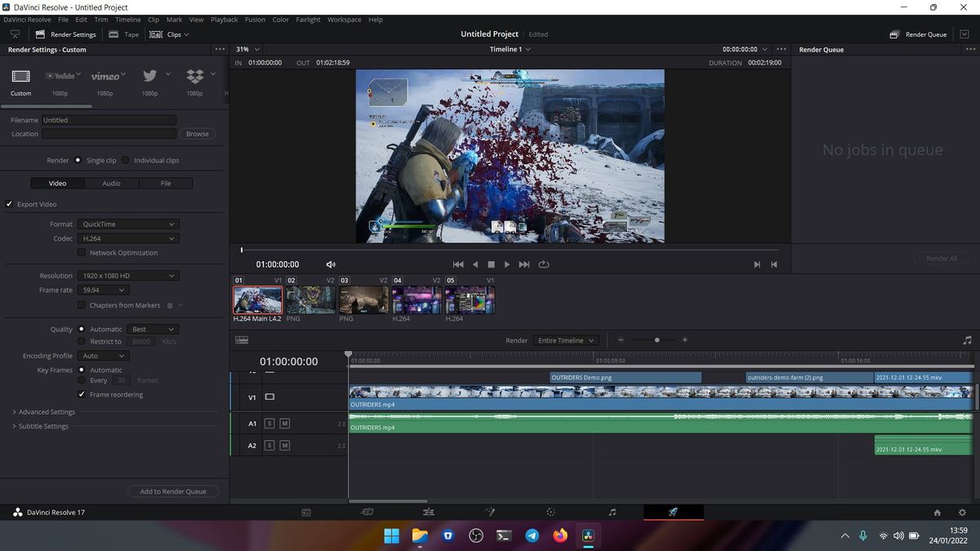The height and width of the screenshot is (551, 980).
Task: Switch to the Color page
Action: pyautogui.click(x=550, y=512)
